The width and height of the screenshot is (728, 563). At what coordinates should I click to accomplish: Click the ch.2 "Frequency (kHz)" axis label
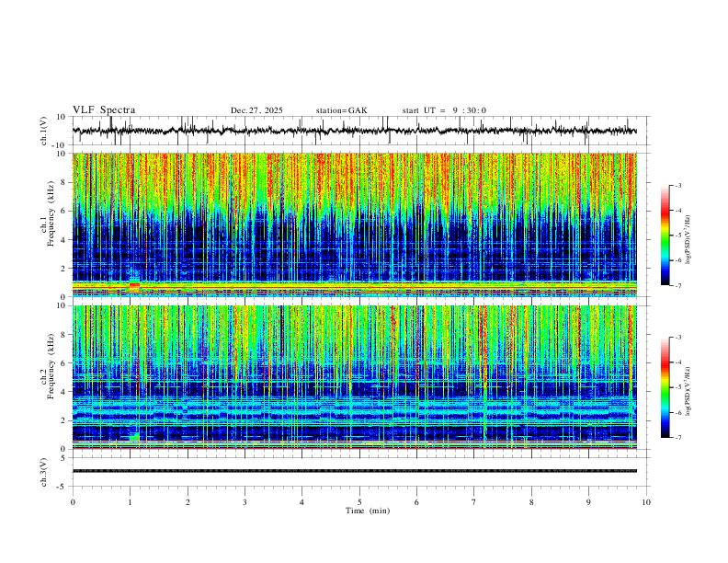coord(51,366)
